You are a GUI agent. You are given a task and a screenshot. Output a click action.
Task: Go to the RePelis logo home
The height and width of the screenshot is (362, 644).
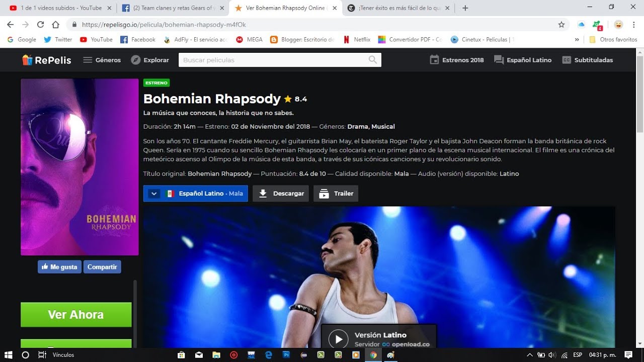(47, 60)
